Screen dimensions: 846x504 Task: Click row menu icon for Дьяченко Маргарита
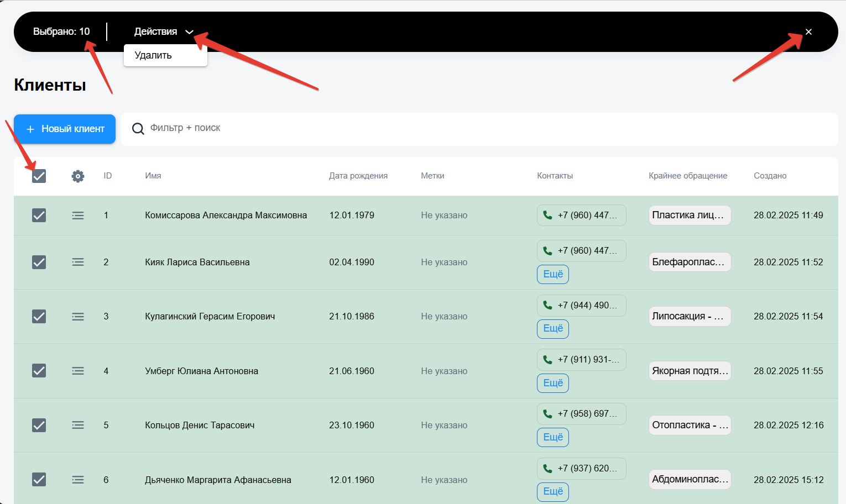point(78,480)
